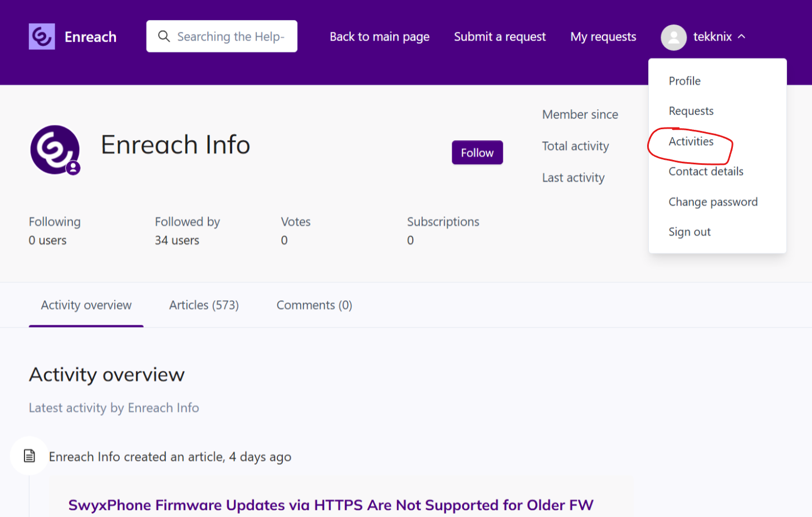Select Change password menu option
The width and height of the screenshot is (812, 517).
click(x=713, y=202)
